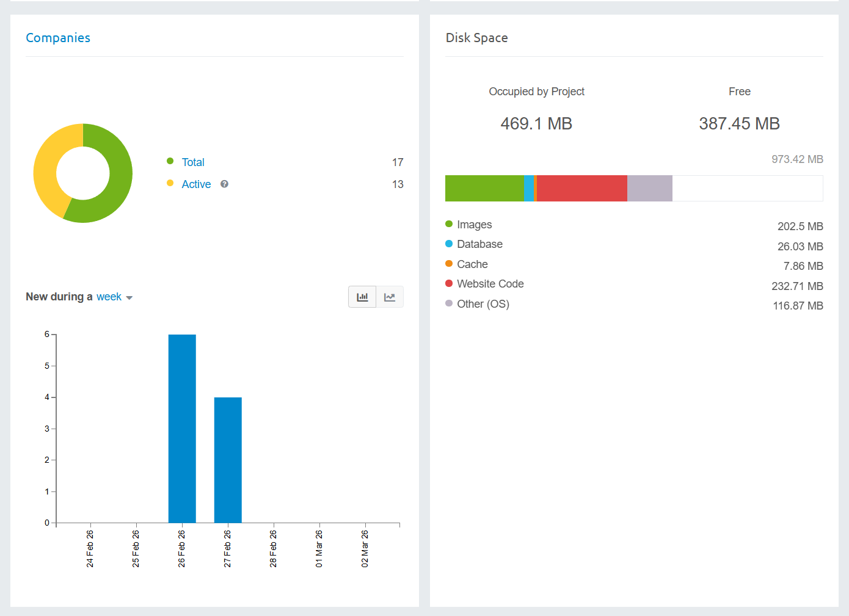Click the Active help question icon
849x616 pixels.
[x=224, y=184]
